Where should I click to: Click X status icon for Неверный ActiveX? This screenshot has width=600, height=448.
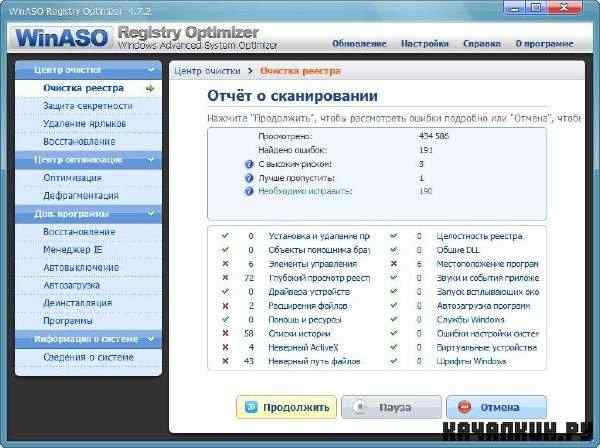[225, 347]
